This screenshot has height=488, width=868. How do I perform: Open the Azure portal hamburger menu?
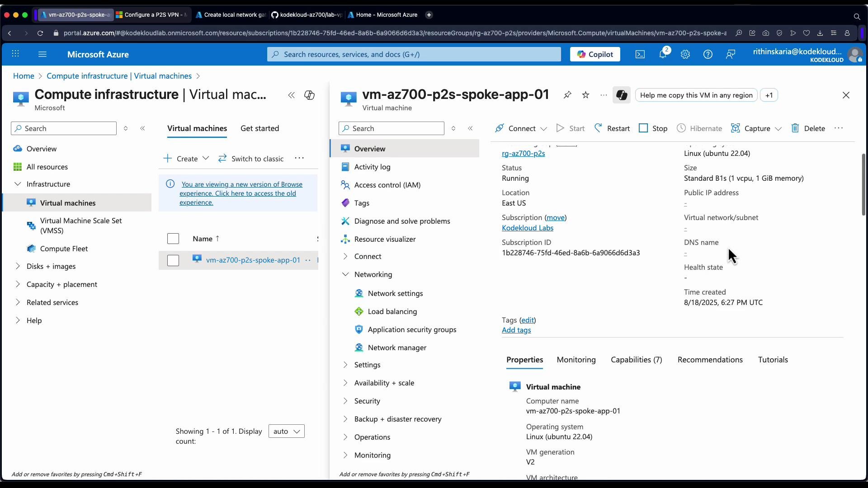pos(42,54)
